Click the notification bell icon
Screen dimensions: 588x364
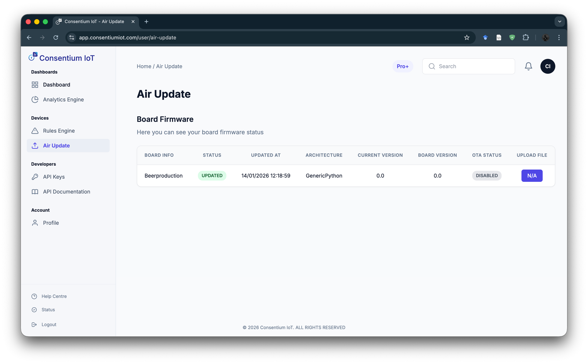(528, 66)
